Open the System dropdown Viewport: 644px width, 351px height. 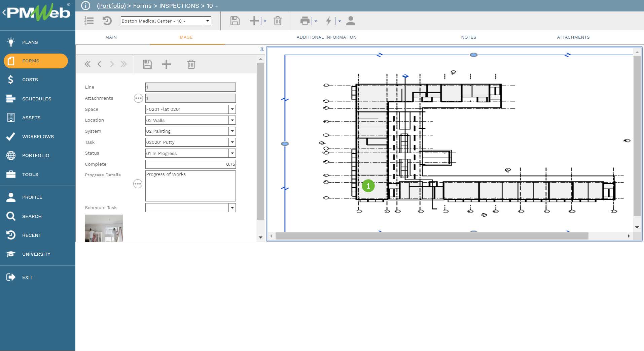pyautogui.click(x=232, y=131)
